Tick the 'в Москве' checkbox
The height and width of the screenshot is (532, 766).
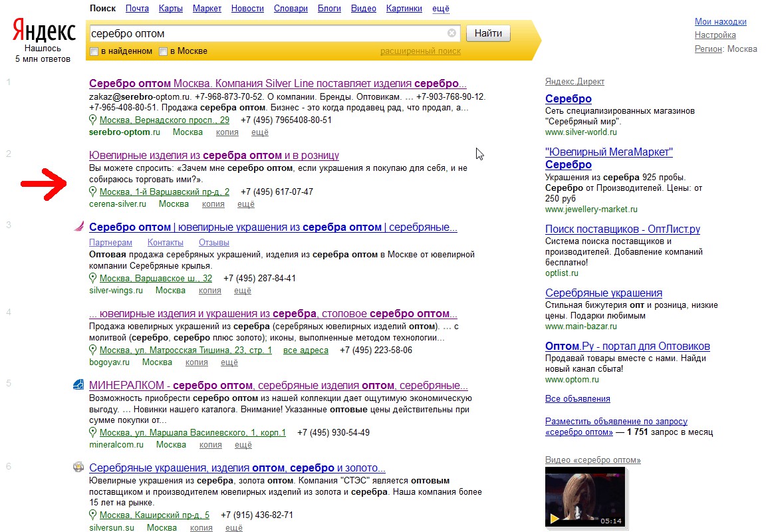(164, 51)
